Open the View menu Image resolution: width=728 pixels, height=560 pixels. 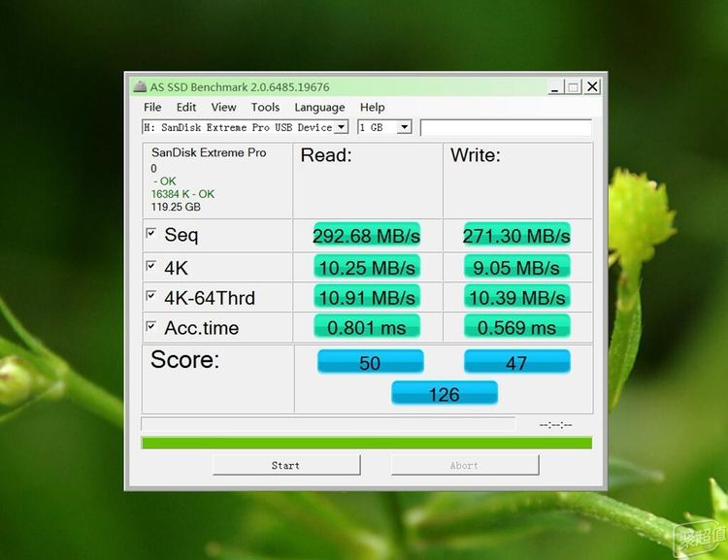(x=224, y=108)
